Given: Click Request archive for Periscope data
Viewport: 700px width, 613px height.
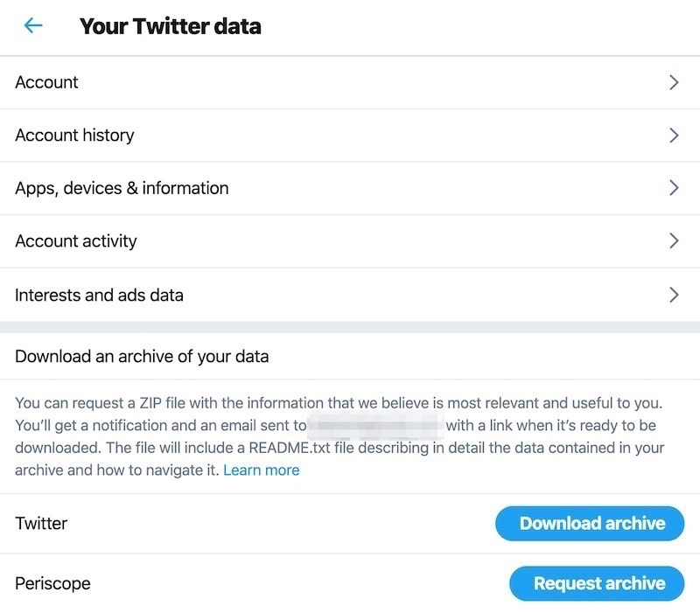Looking at the screenshot, I should (596, 583).
